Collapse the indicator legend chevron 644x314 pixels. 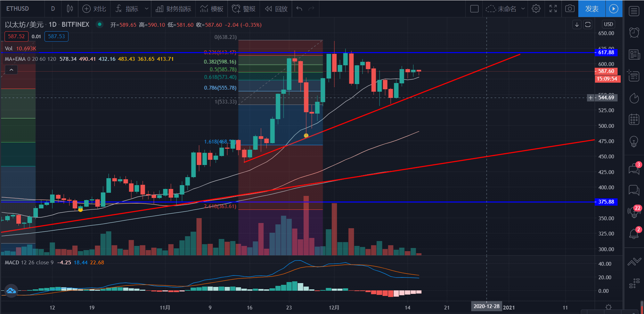pyautogui.click(x=11, y=70)
